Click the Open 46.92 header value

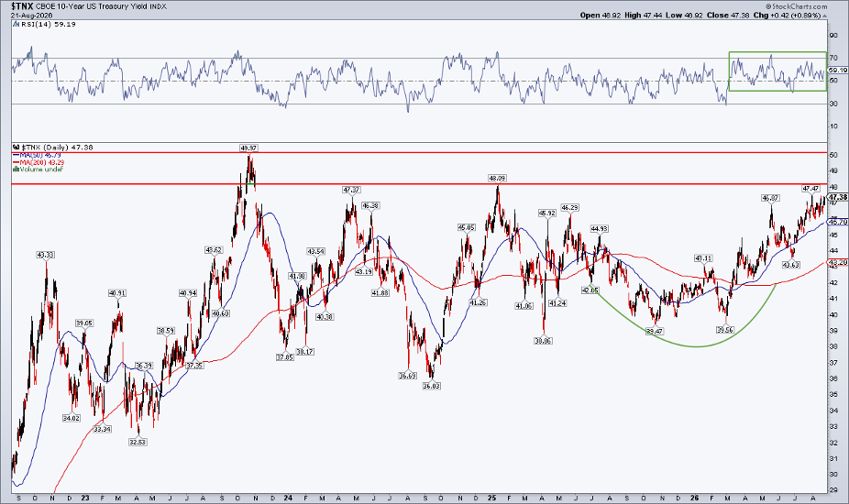(600, 16)
